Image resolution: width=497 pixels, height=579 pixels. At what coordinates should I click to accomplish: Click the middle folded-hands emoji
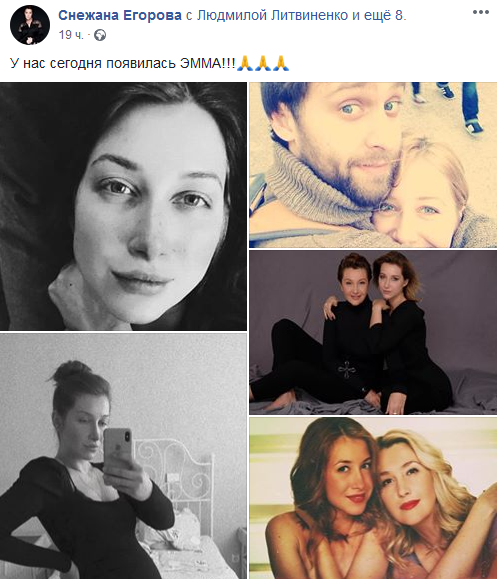pos(263,63)
